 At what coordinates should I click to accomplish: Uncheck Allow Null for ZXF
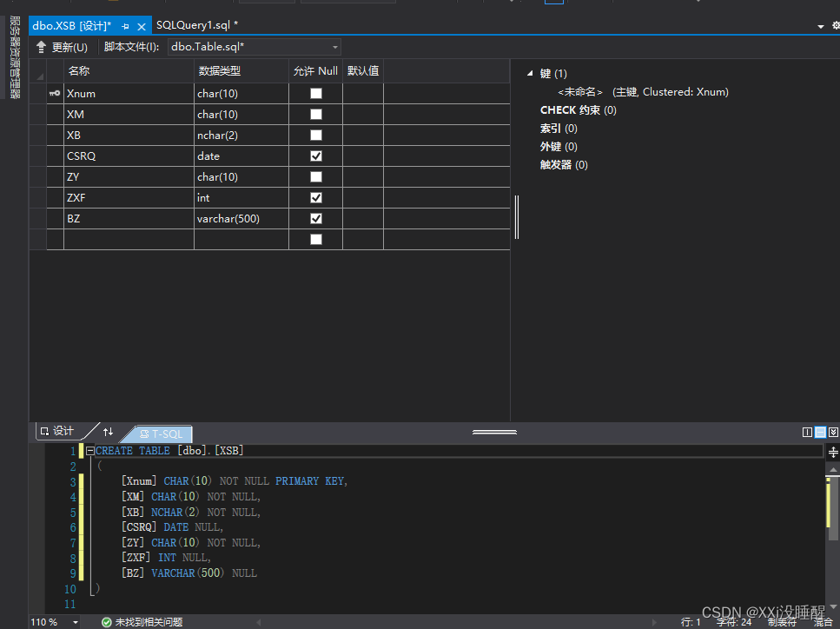click(316, 198)
